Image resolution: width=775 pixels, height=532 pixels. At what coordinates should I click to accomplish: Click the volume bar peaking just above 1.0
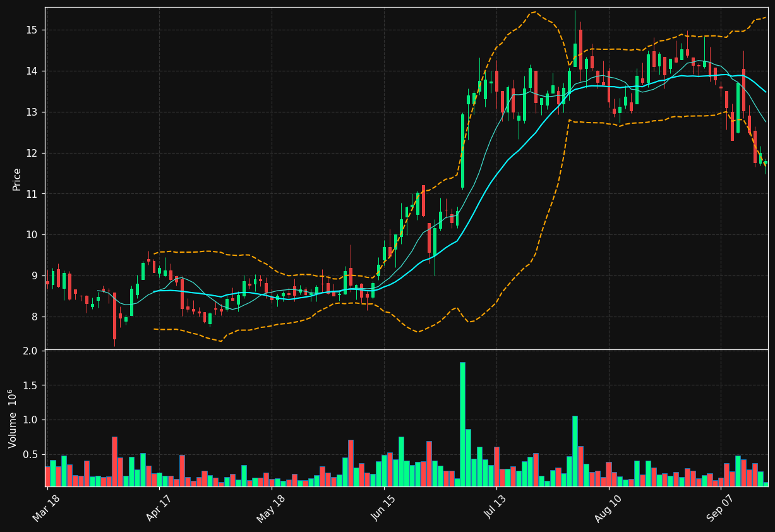575,451
